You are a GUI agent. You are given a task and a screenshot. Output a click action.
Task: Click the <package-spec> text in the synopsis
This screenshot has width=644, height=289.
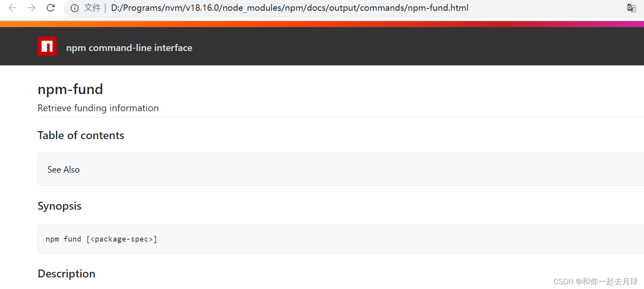point(122,239)
